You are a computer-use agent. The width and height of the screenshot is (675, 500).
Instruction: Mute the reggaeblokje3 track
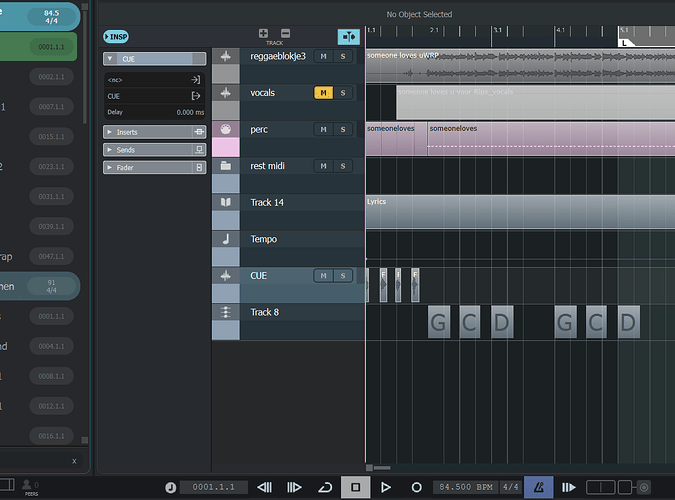tap(323, 56)
